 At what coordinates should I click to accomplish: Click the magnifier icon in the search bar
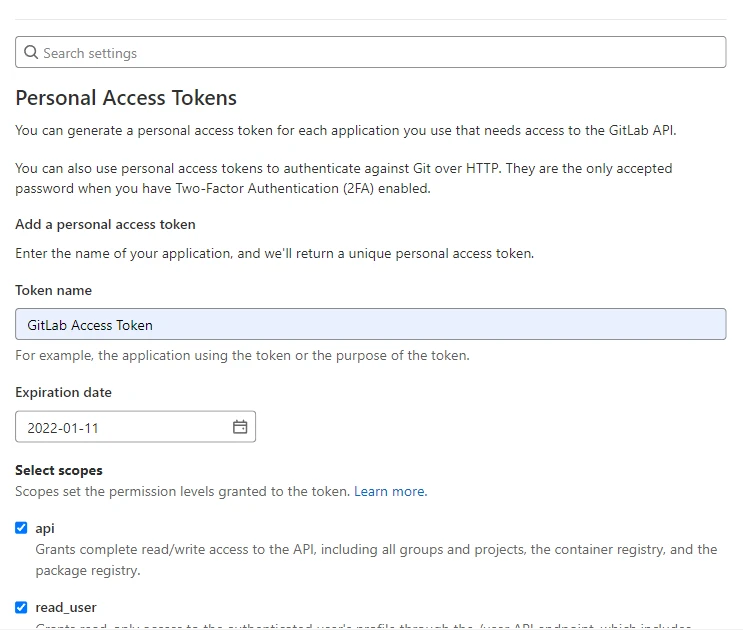(31, 53)
